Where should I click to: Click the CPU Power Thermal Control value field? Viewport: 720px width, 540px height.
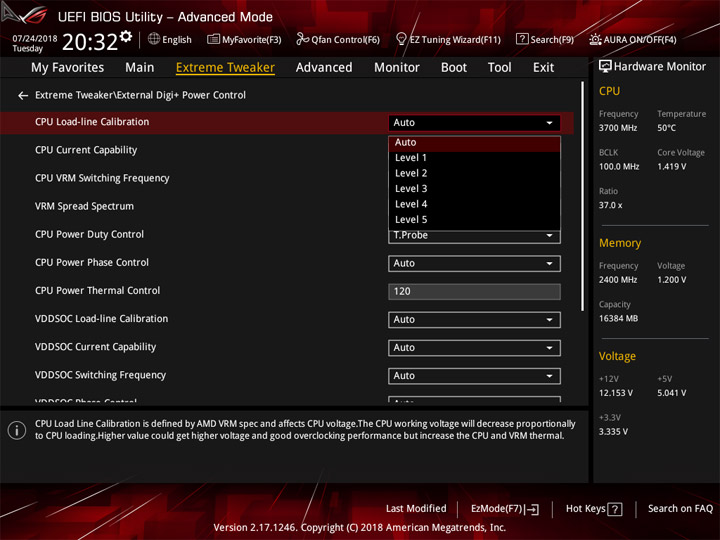tap(474, 292)
